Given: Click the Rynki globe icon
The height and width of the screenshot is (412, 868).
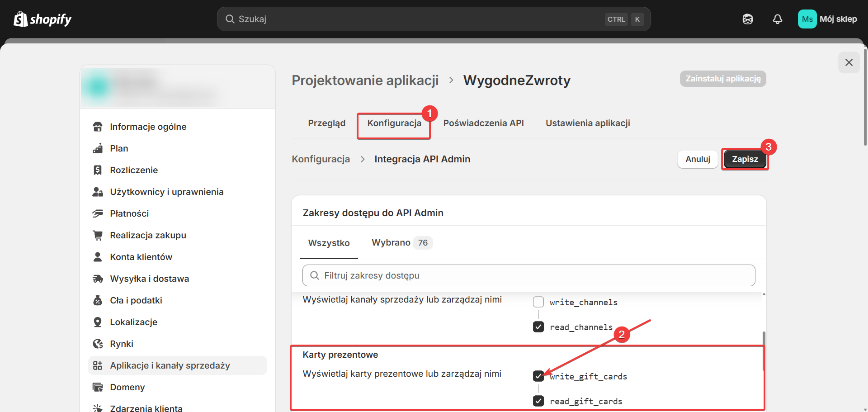Looking at the screenshot, I should [x=98, y=344].
